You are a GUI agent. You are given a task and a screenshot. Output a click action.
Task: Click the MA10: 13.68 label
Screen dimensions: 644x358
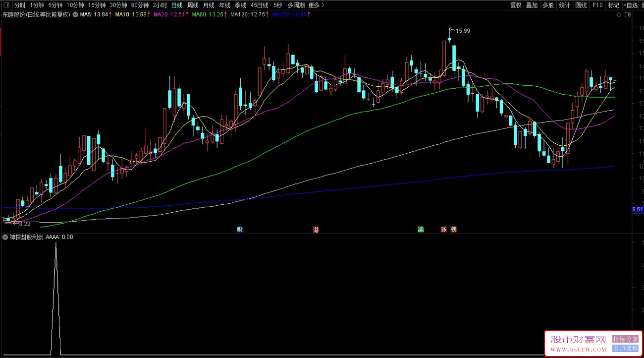[131, 15]
